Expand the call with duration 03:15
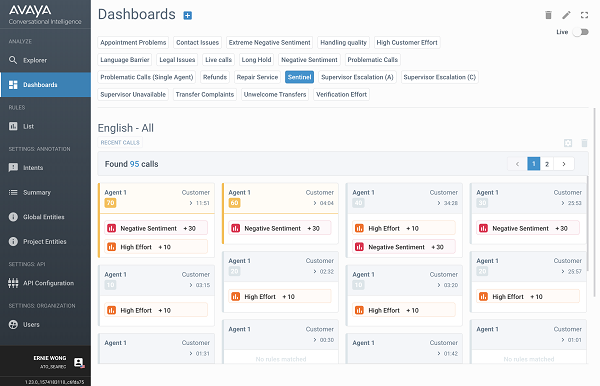Image resolution: width=600 pixels, height=386 pixels. (x=191, y=285)
